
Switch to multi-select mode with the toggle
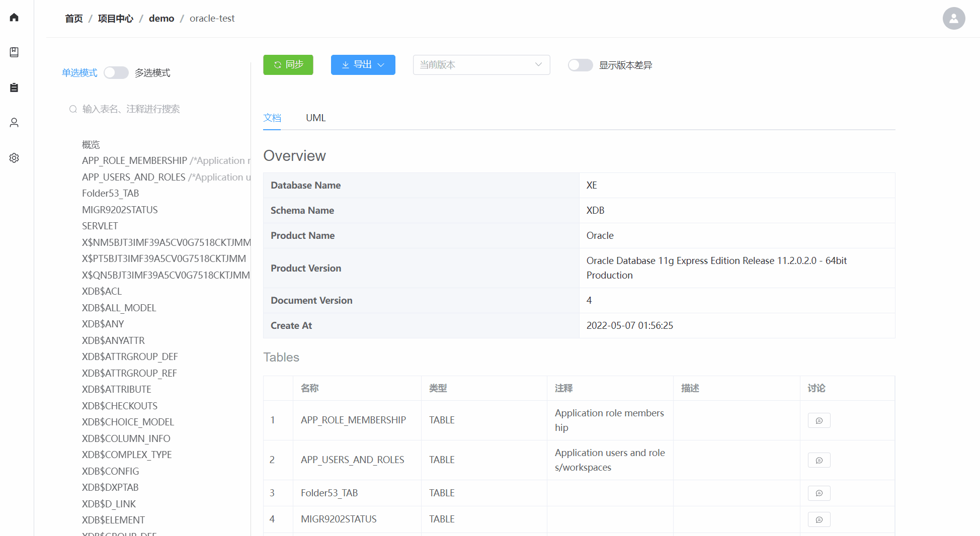click(116, 72)
